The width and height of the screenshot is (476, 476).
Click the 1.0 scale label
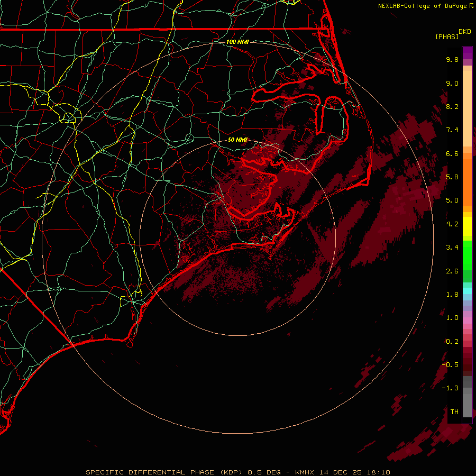click(x=452, y=318)
